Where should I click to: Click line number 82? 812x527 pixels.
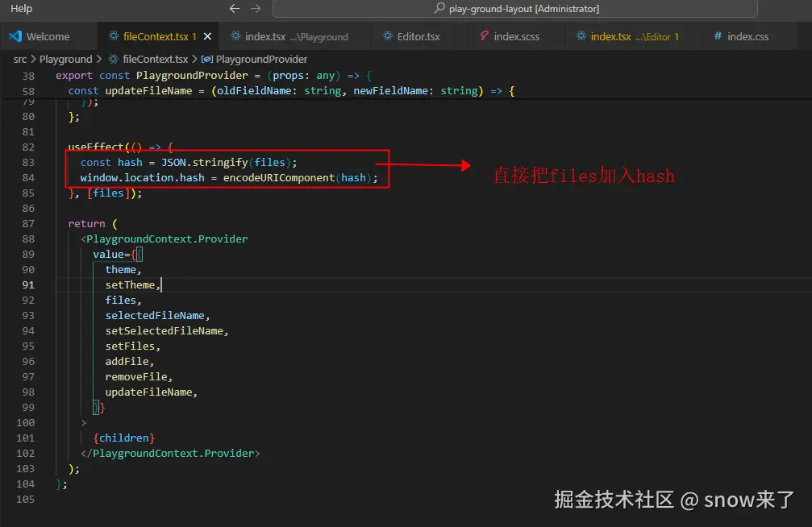(x=28, y=147)
